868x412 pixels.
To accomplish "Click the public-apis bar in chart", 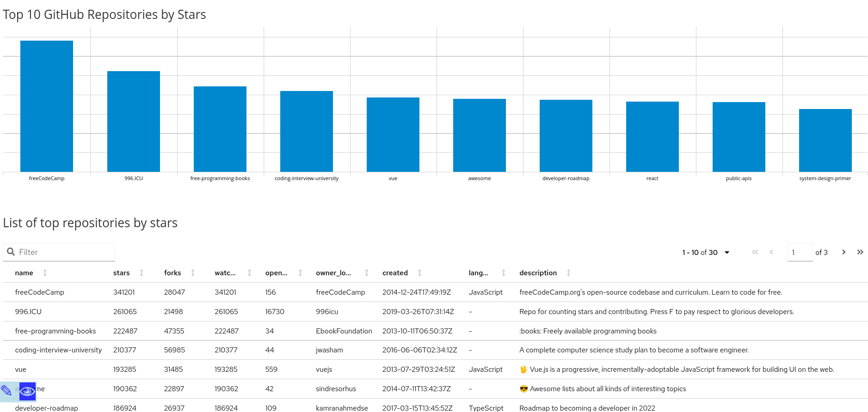I will click(x=739, y=137).
